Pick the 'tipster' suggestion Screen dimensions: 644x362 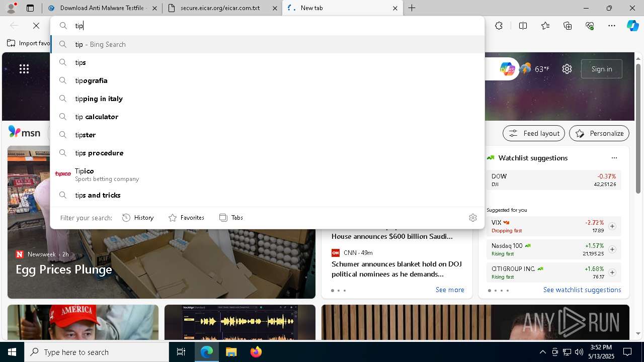point(267,135)
